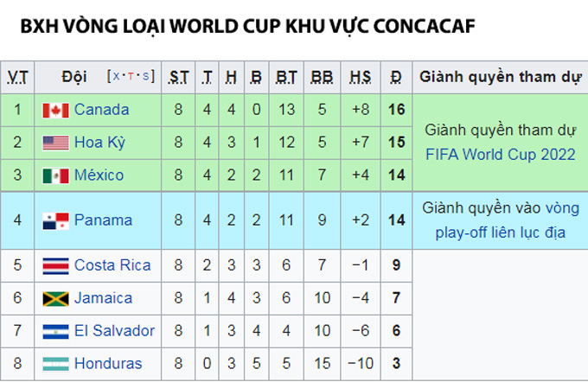Open the Honduras team link
This screenshot has height=382, width=588.
(108, 364)
